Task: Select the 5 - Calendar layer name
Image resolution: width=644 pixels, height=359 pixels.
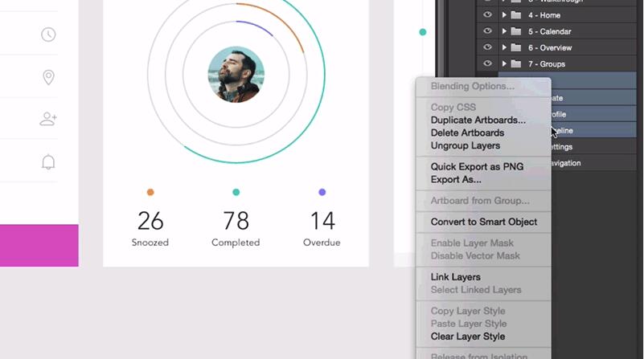Action: 550,31
